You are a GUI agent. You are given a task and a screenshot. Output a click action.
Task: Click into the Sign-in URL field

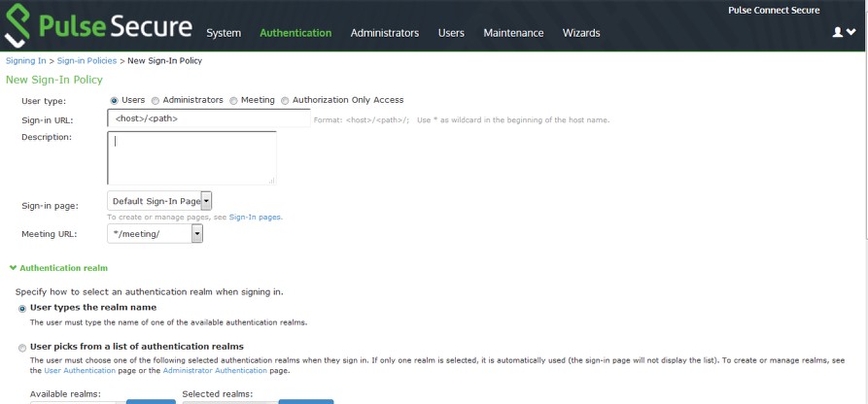click(208, 118)
